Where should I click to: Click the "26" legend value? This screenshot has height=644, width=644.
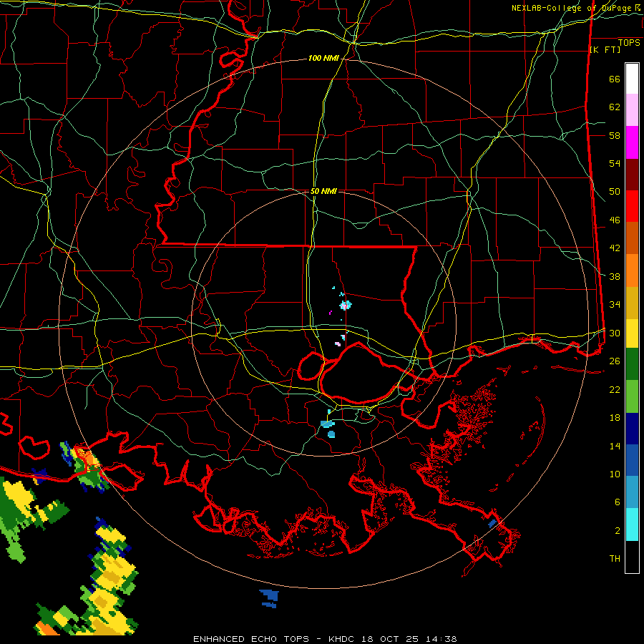(615, 361)
